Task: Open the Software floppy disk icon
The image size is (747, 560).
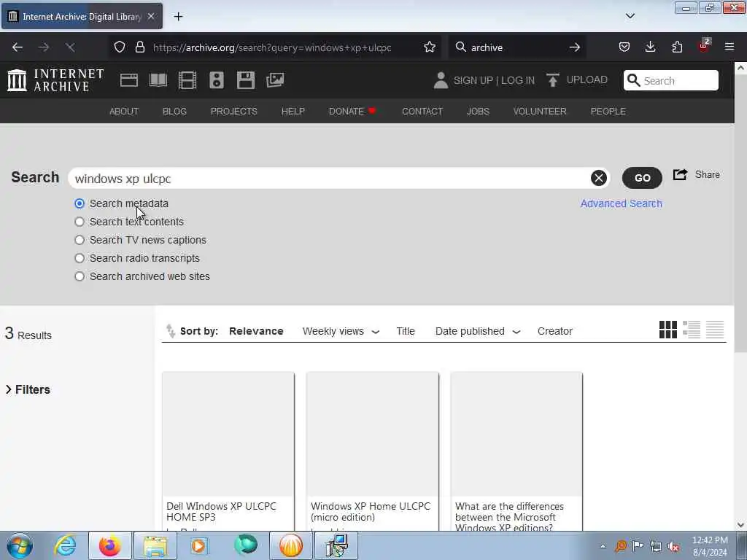Action: [x=246, y=80]
